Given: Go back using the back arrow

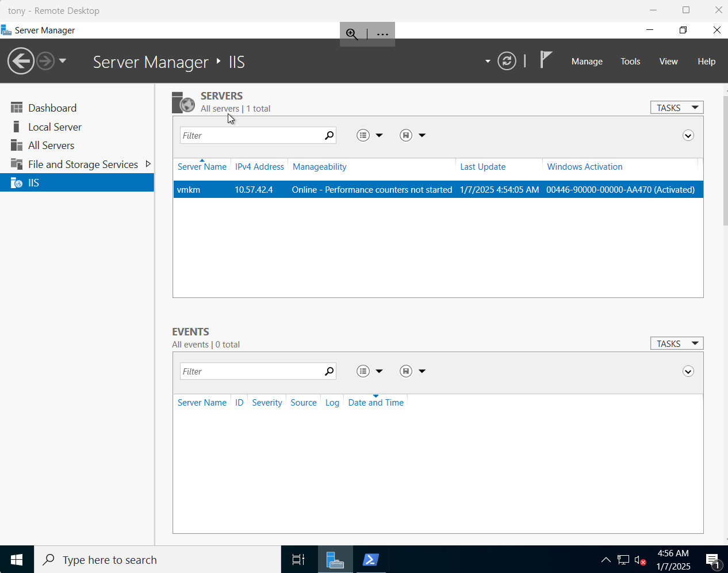Looking at the screenshot, I should [21, 61].
